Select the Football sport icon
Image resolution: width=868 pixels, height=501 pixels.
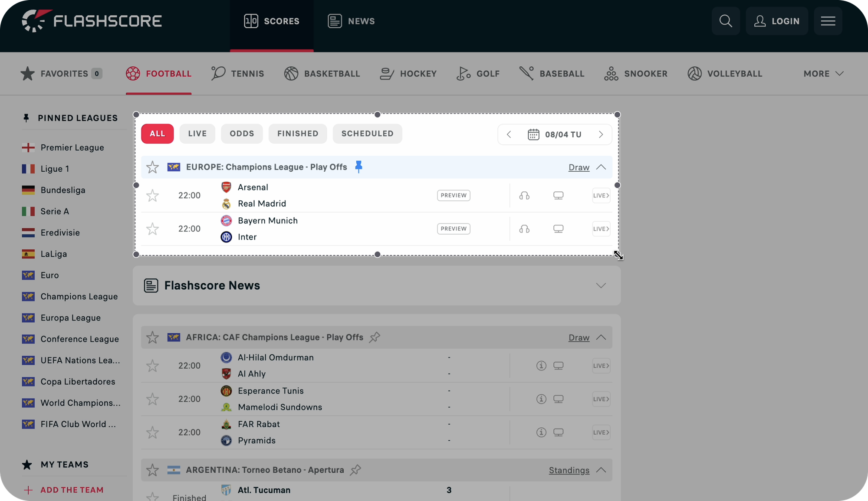[x=133, y=73]
